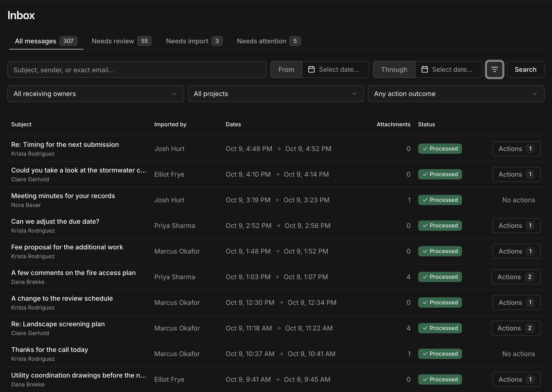Click the Subject column header
This screenshot has width=552, height=392.
pos(21,124)
